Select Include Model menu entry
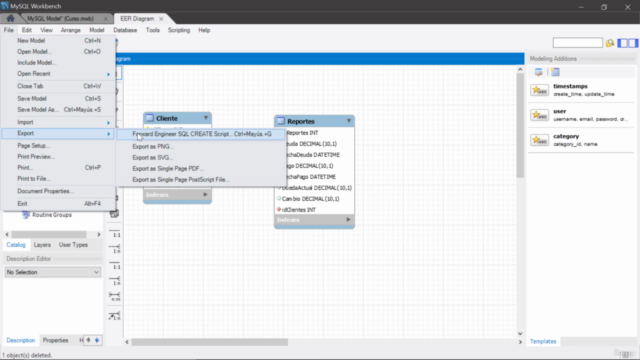 [x=58, y=63]
